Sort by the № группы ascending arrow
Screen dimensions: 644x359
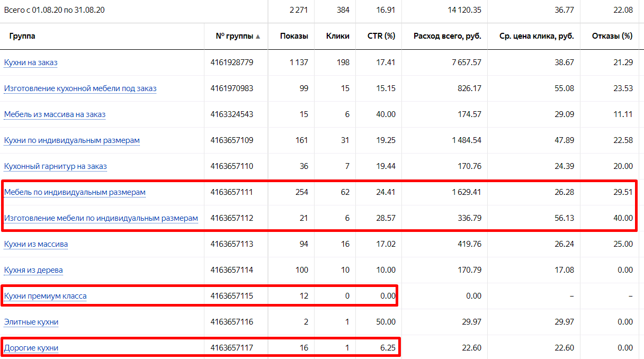click(x=258, y=37)
